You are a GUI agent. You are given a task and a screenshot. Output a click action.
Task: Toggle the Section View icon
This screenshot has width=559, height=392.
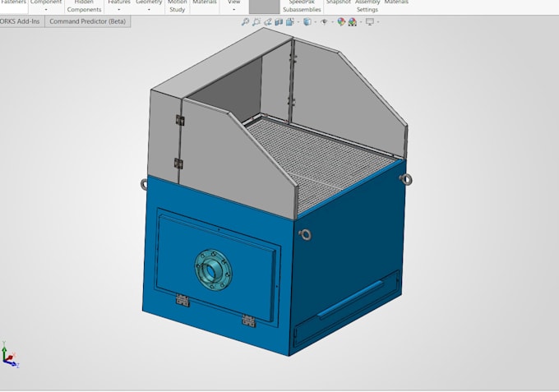tap(279, 22)
